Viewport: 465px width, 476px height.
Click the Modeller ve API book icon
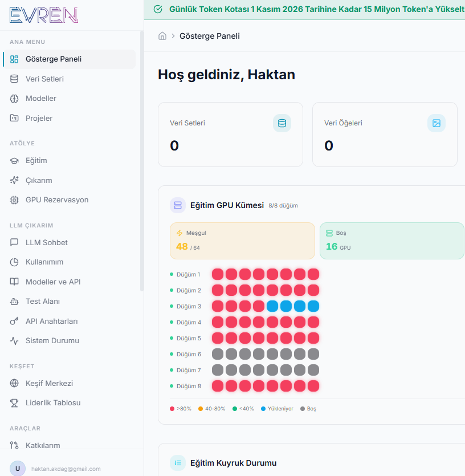point(14,282)
